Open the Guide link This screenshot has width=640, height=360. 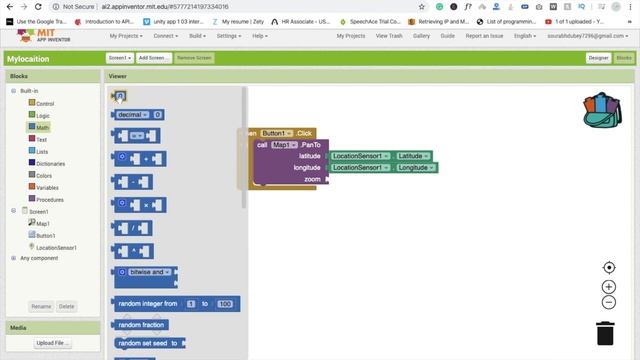pos(447,36)
